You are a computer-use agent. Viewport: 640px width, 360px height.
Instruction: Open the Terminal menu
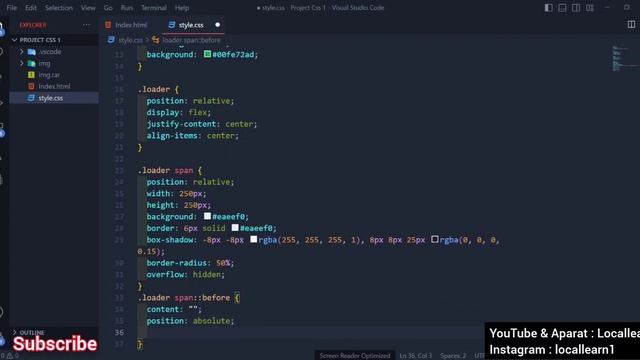click(153, 8)
